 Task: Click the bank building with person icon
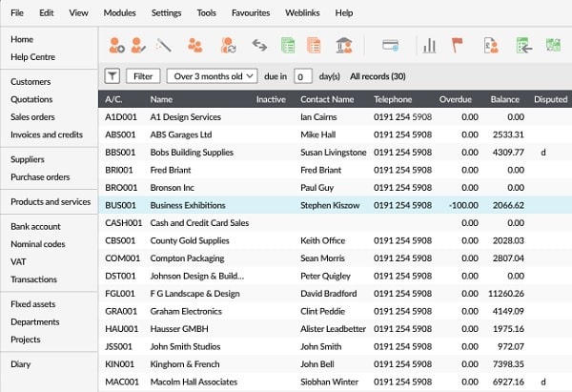coord(344,46)
